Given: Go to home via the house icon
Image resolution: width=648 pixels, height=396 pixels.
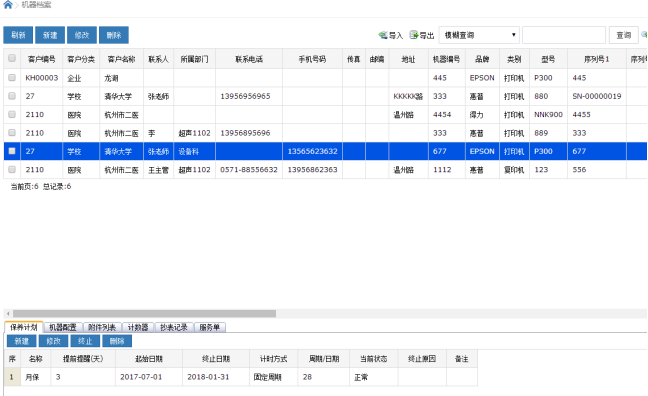Looking at the screenshot, I should 7,5.
